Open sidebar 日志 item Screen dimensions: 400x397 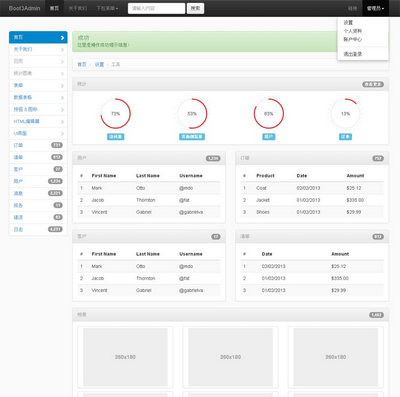point(38,229)
